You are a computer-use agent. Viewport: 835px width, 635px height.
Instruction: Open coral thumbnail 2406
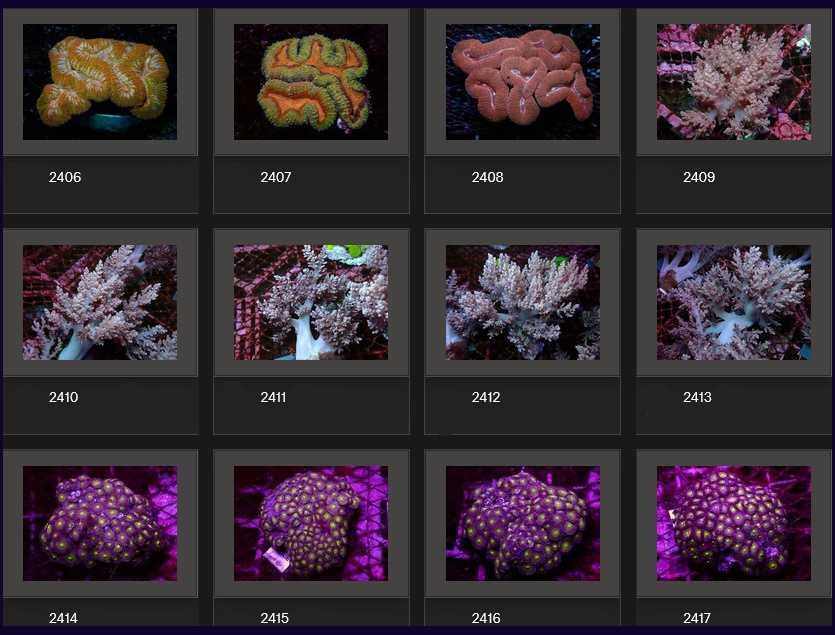pyautogui.click(x=100, y=82)
